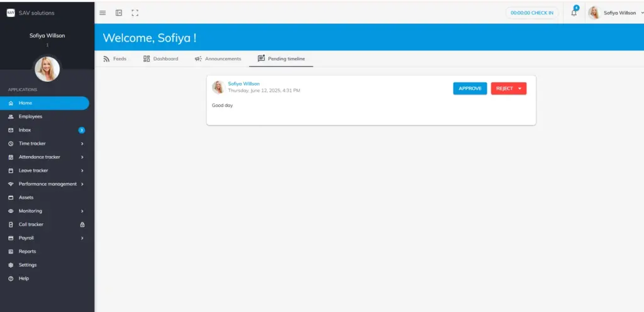Image resolution: width=644 pixels, height=312 pixels.
Task: Click the APPROVE button
Action: [470, 89]
